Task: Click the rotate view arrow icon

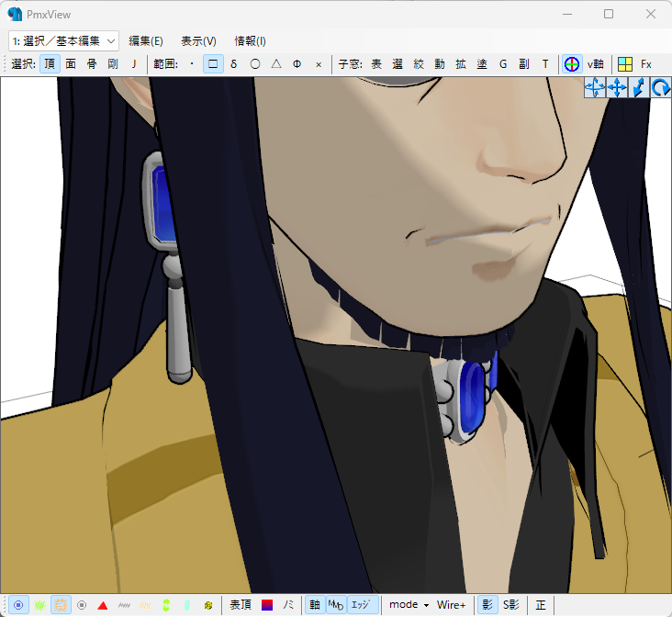Action: 661,88
